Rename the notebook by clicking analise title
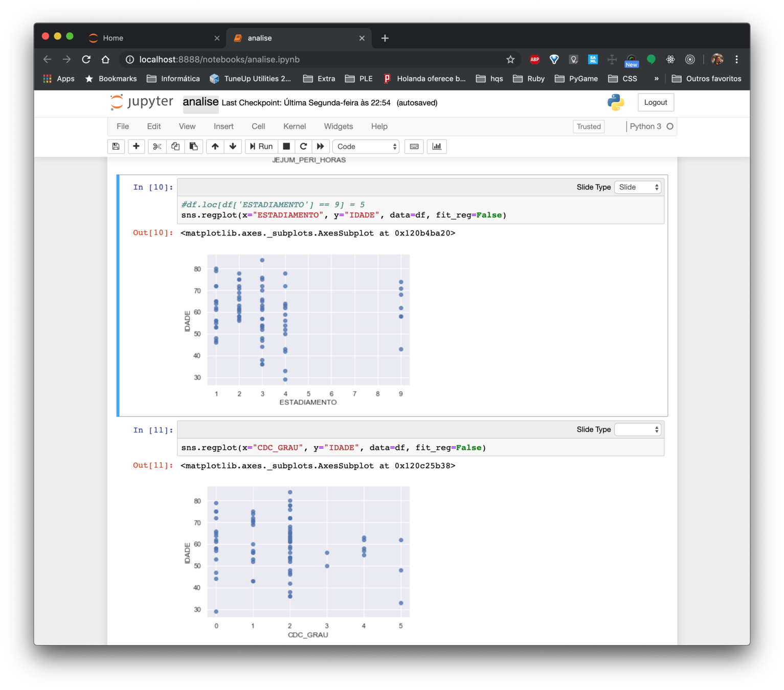 pos(200,102)
